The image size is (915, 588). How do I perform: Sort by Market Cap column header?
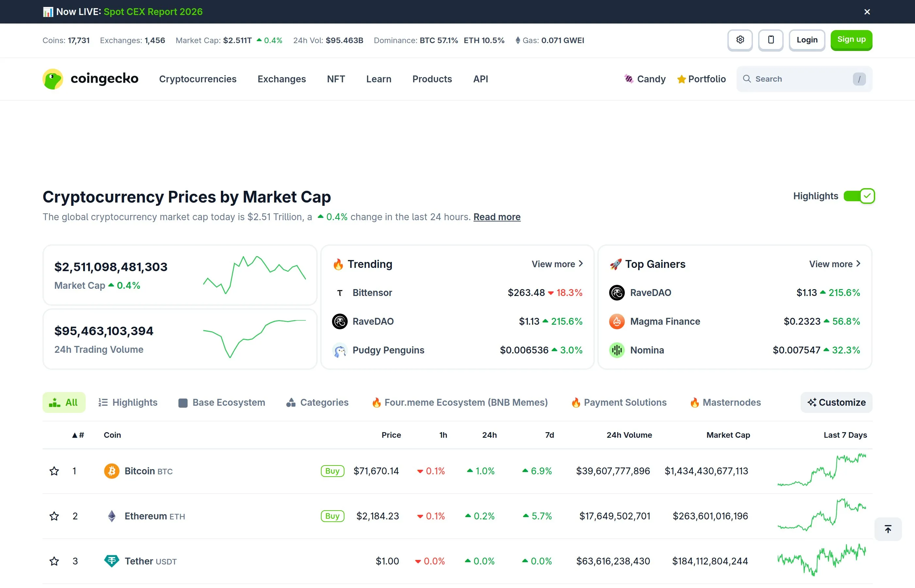[x=728, y=435]
